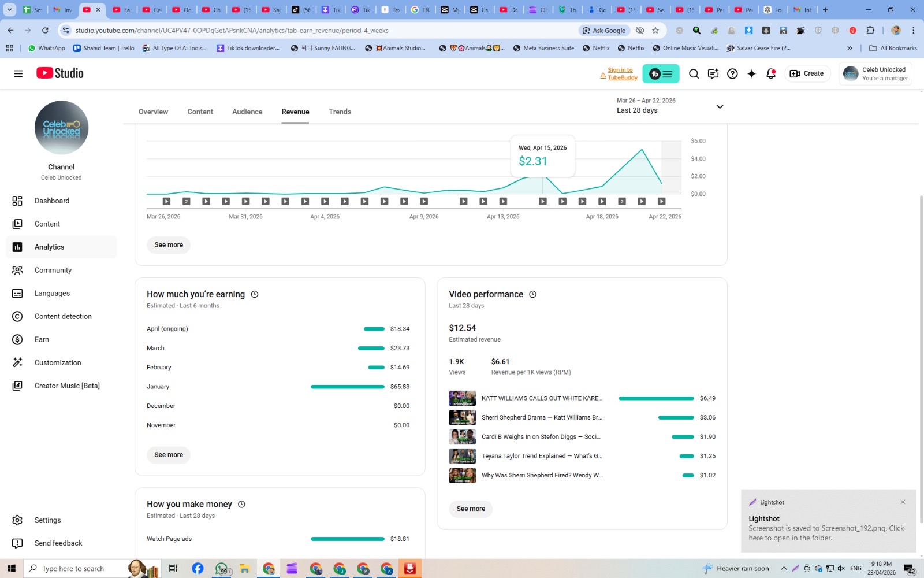Show hidden system tray icons
Screen dimensions: 924x578
(x=784, y=568)
